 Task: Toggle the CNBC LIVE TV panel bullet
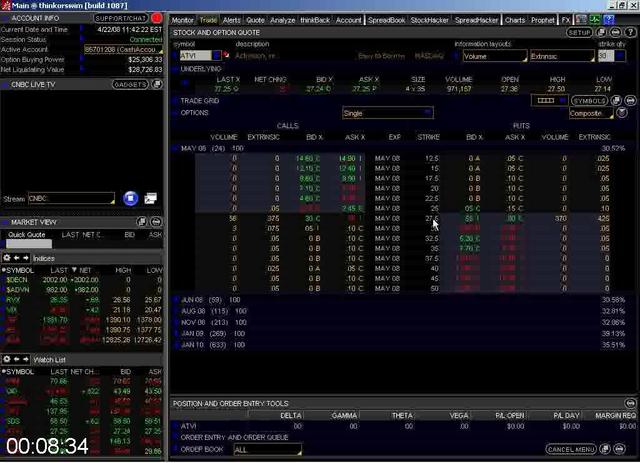coord(6,85)
